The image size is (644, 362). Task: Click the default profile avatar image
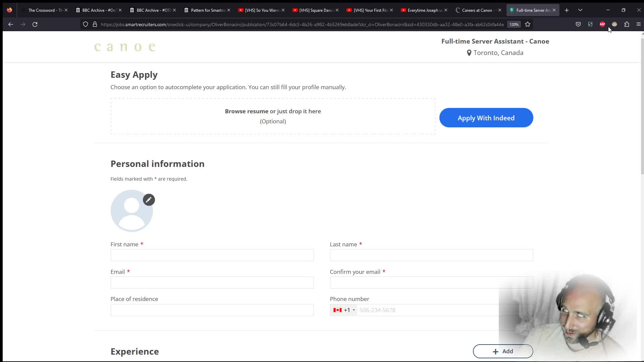[132, 211]
